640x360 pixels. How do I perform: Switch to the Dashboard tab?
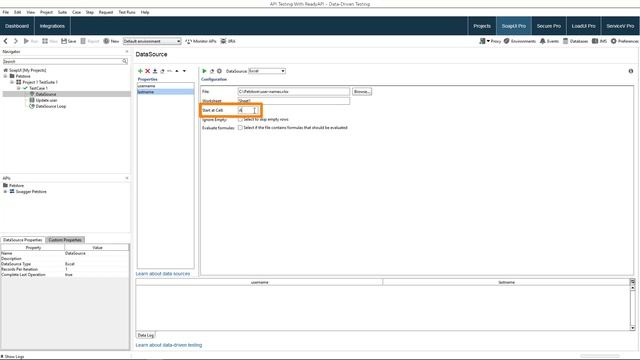click(17, 26)
